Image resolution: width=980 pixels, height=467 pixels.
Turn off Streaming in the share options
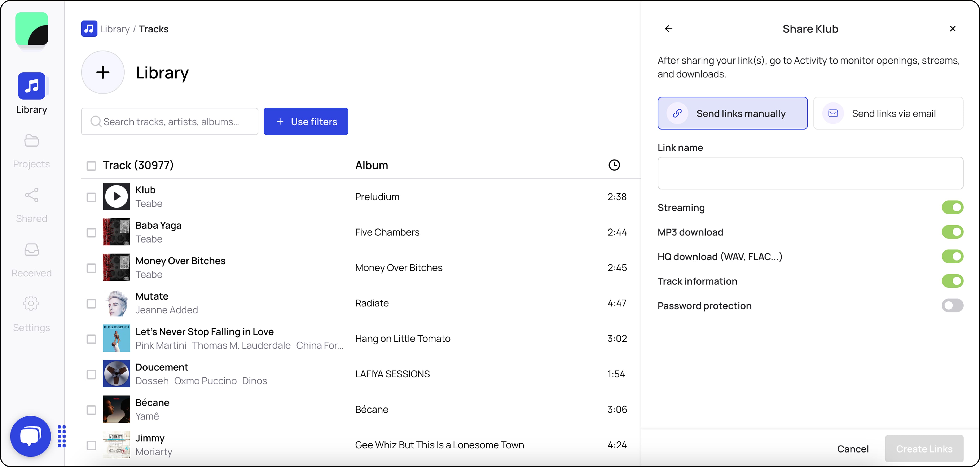[952, 208]
